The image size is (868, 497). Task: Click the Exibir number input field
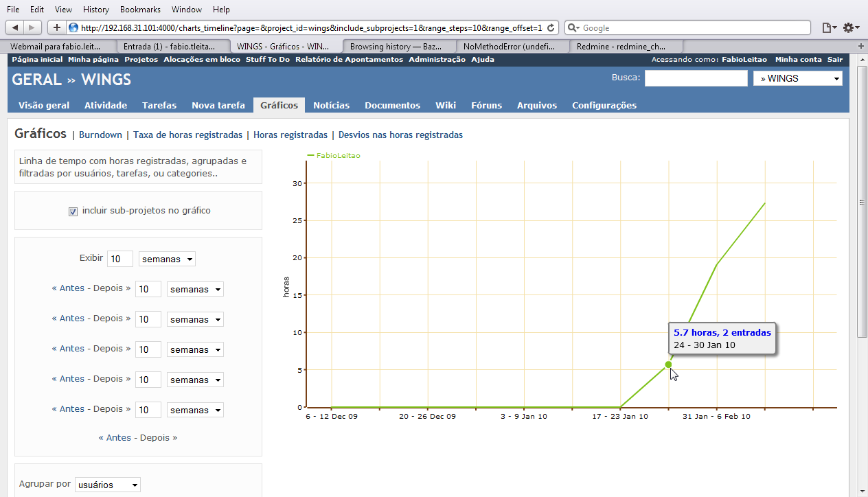coord(120,259)
